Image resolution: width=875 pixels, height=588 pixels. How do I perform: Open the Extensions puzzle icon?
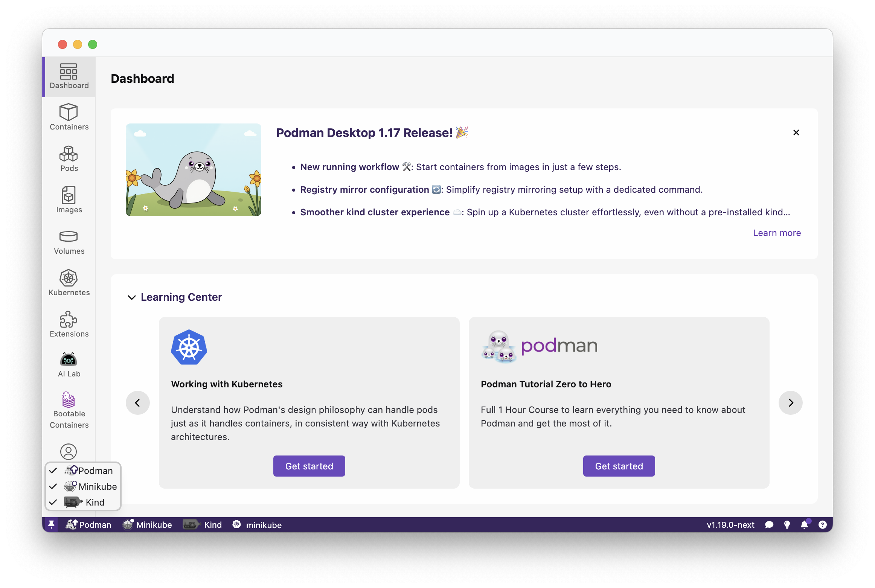coord(69,324)
